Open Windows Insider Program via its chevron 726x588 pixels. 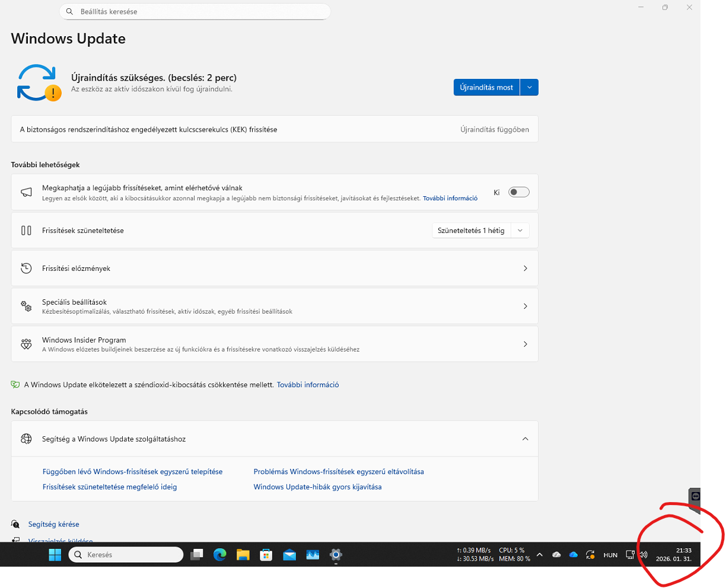525,344
